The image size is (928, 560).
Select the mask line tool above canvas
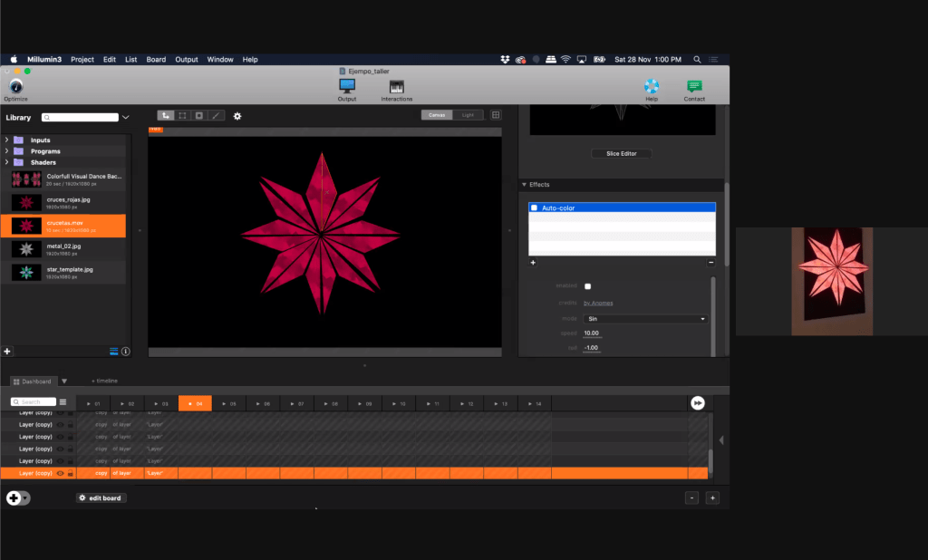(216, 115)
